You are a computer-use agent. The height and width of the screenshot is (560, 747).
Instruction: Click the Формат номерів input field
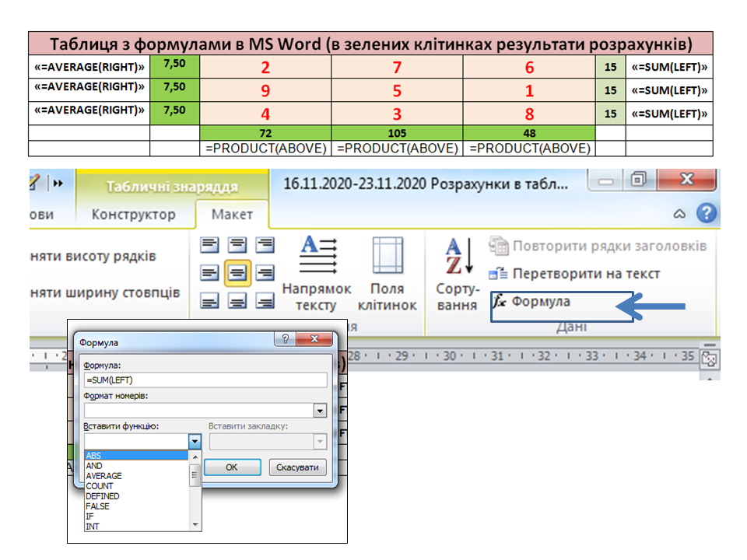tap(199, 411)
